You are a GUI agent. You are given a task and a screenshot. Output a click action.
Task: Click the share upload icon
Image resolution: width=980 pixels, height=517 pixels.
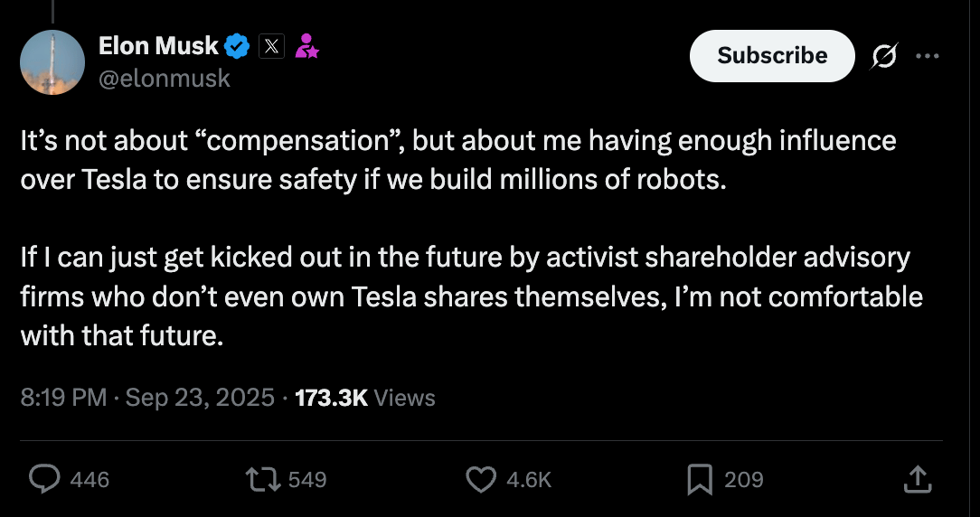(917, 479)
